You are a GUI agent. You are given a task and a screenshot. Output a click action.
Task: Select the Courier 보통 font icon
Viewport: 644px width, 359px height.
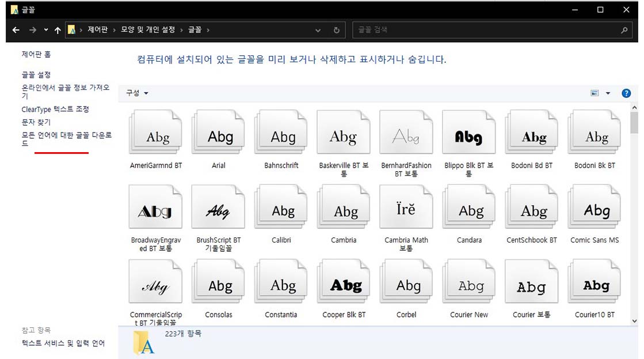(x=531, y=282)
